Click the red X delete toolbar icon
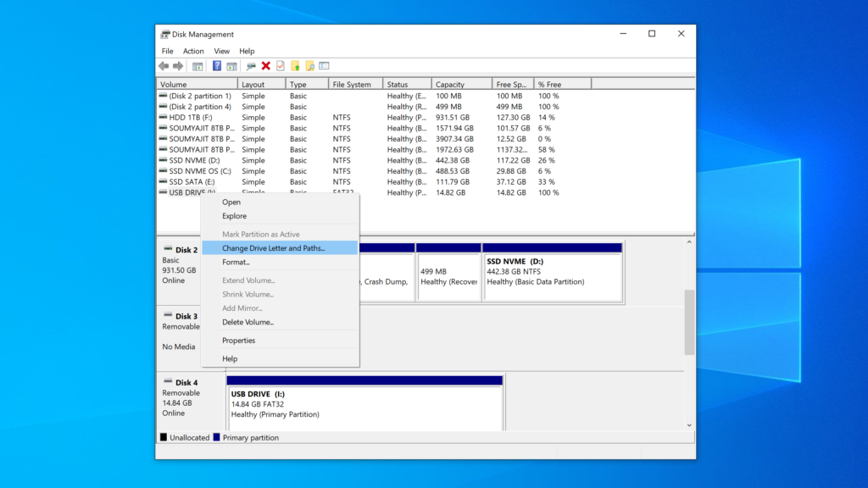 (x=265, y=66)
